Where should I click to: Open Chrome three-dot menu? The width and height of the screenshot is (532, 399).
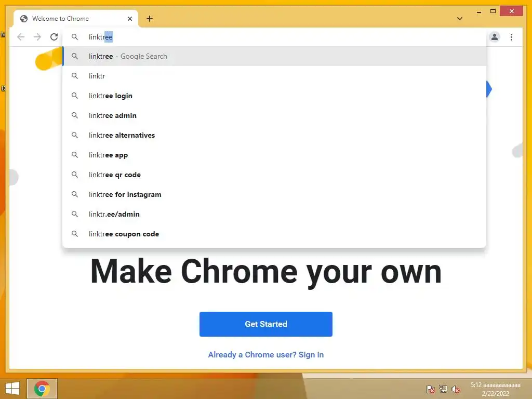[x=511, y=37]
